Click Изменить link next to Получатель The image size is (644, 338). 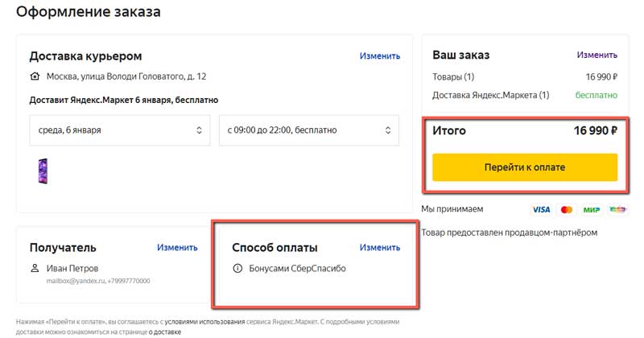click(x=177, y=247)
